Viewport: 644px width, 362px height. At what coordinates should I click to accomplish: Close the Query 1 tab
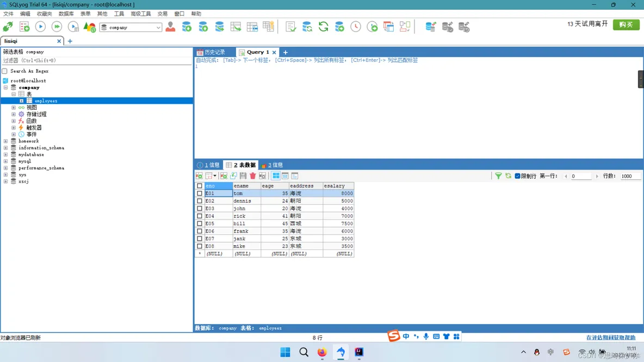coord(274,53)
